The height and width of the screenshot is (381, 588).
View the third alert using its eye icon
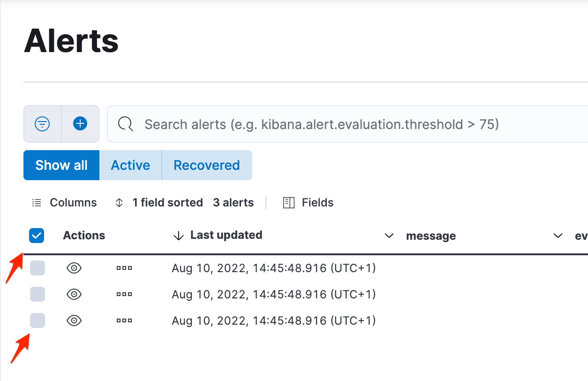(x=74, y=320)
